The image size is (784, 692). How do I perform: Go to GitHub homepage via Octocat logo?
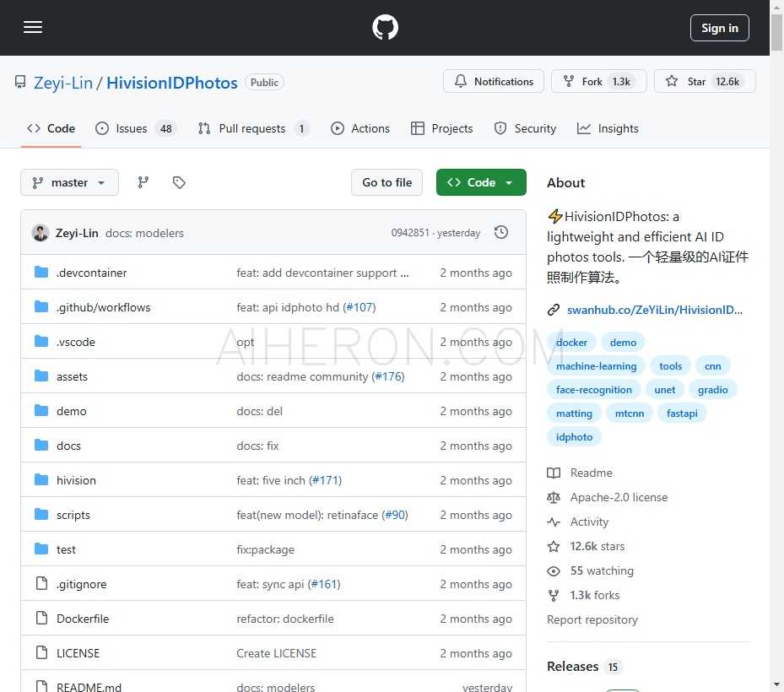point(385,28)
